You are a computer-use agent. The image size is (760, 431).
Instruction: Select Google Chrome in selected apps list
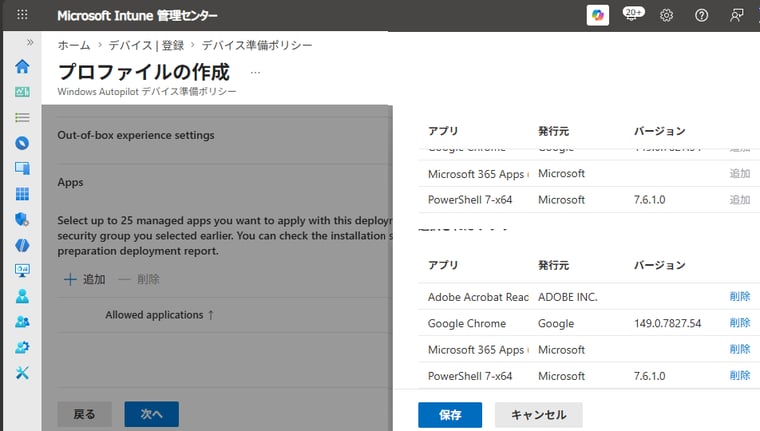coord(467,323)
